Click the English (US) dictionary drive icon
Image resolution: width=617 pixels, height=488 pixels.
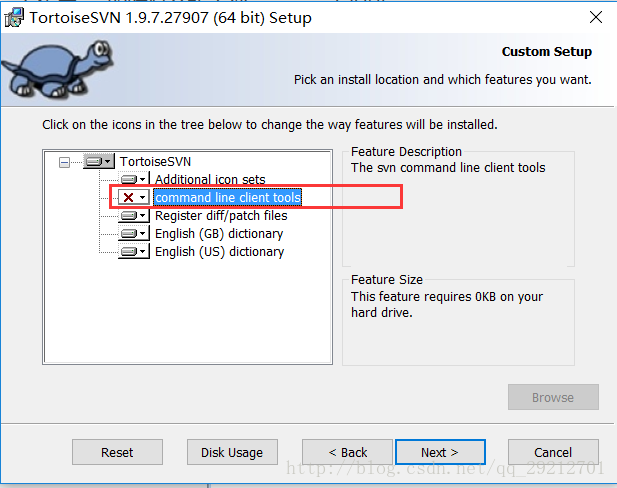coord(133,252)
